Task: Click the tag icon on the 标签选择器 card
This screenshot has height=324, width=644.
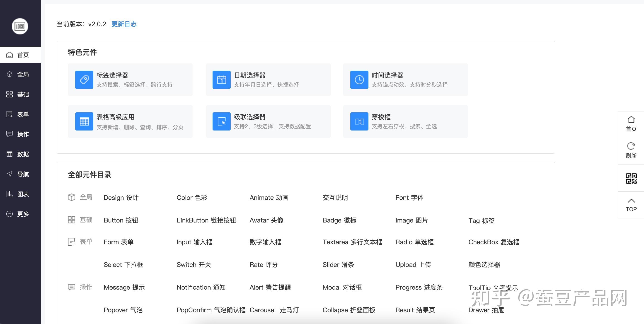Action: point(84,80)
